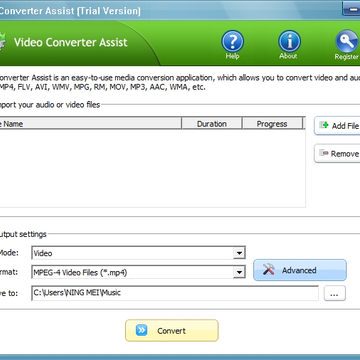Click the Save to path field
The height and width of the screenshot is (360, 360).
coord(175,293)
